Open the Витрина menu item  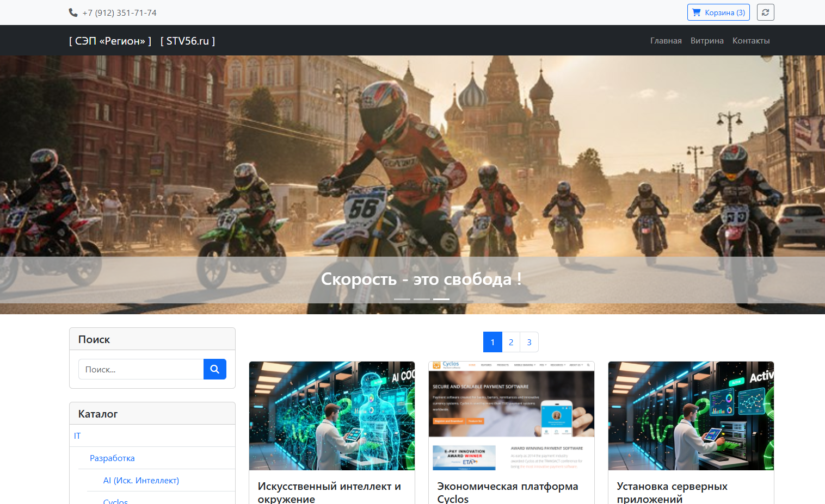[707, 41]
